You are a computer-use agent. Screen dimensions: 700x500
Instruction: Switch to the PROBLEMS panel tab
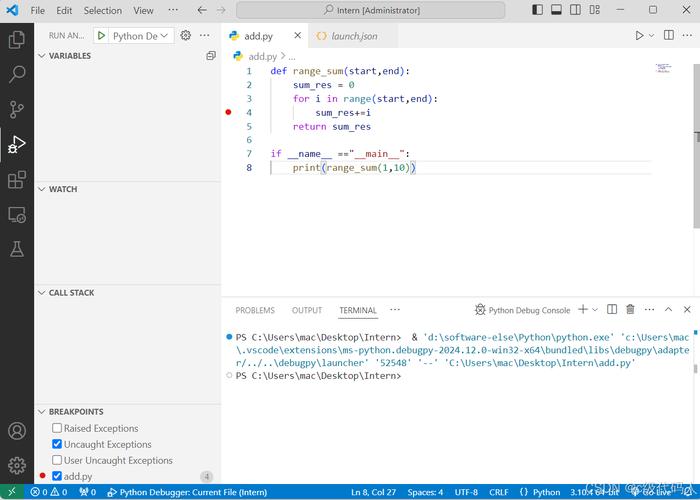coord(255,310)
